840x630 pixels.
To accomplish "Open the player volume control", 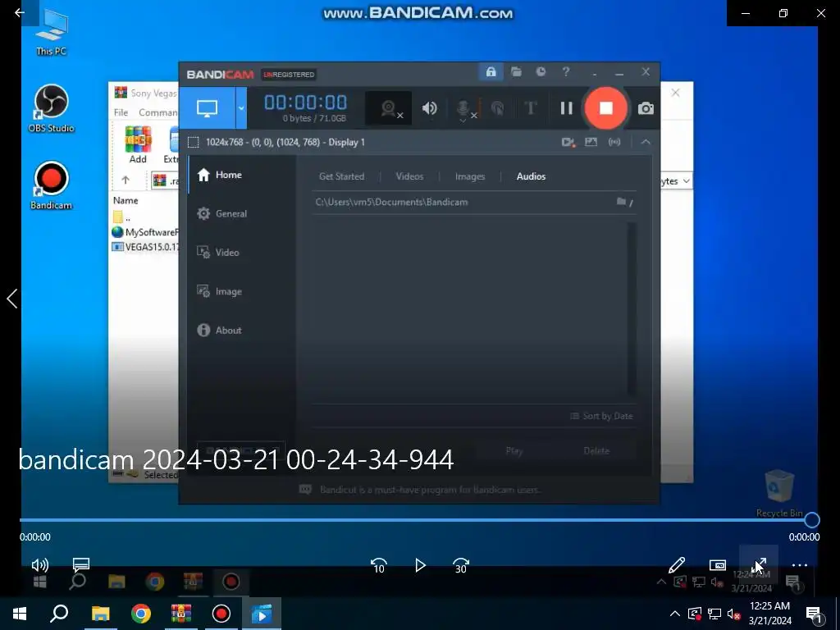I will (40, 564).
